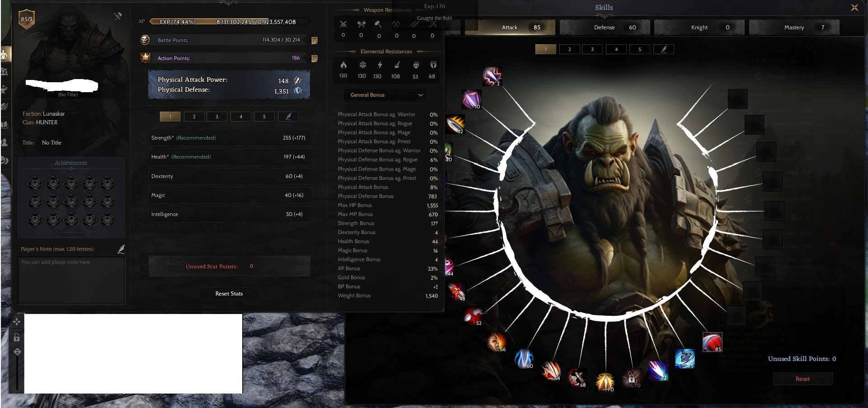The image size is (868, 408).
Task: Close the Skills window
Action: [x=854, y=8]
